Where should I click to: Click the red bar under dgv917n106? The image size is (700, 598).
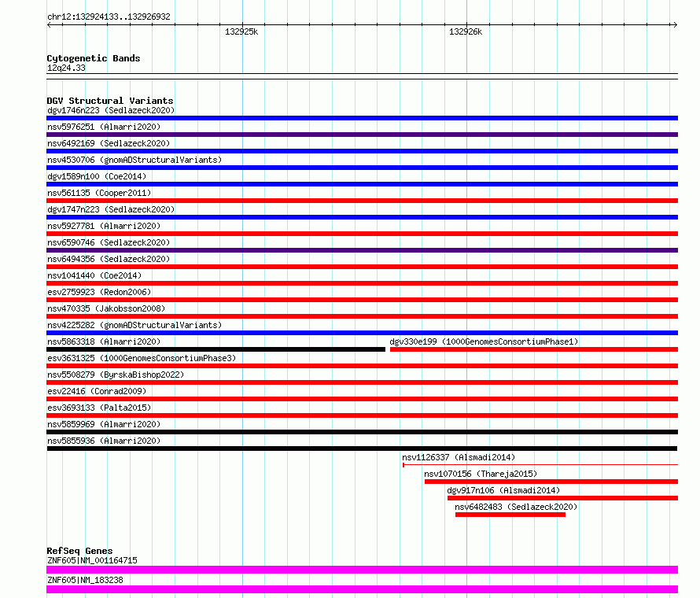click(563, 498)
